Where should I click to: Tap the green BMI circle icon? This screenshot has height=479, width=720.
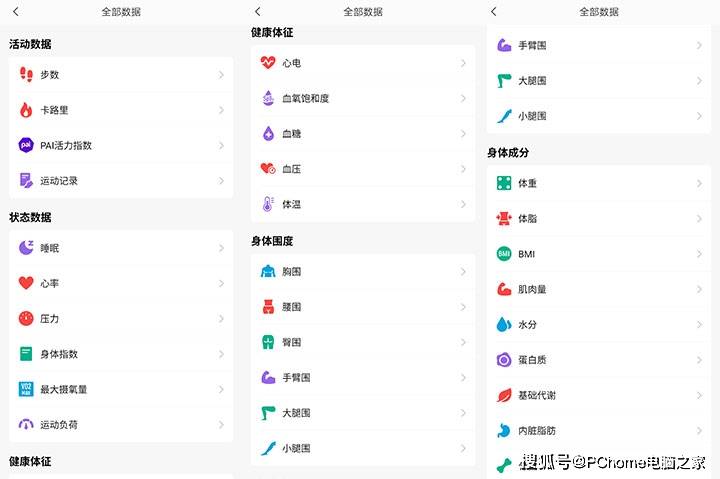click(x=504, y=254)
